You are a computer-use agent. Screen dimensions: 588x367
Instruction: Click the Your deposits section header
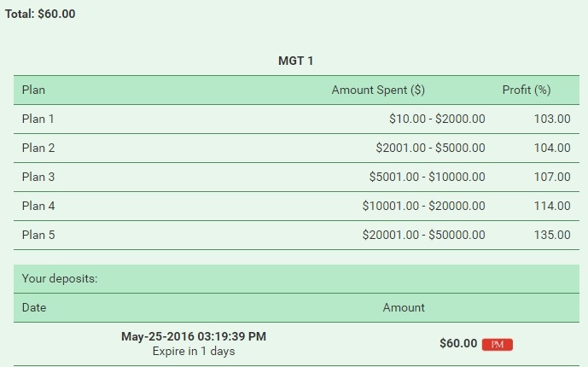(x=59, y=278)
